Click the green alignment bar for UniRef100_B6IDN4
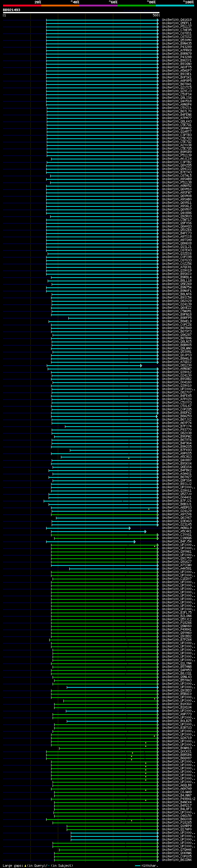197x868 pixels. click(107, 860)
